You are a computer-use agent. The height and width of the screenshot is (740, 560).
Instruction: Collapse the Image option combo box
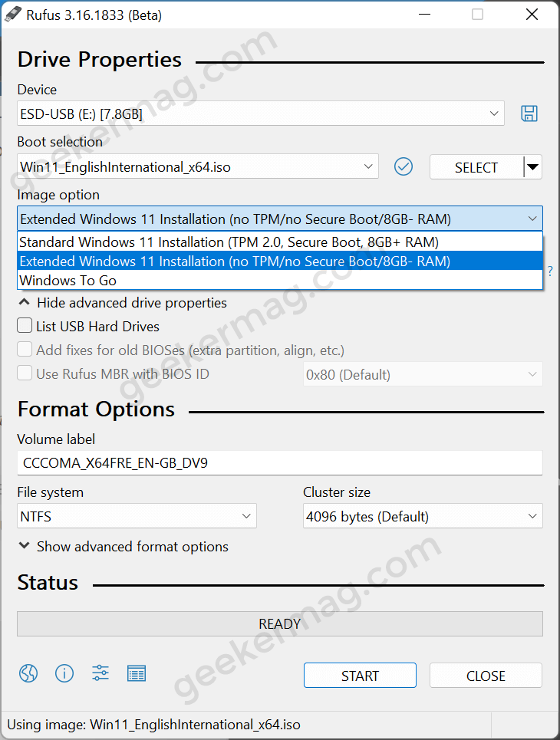(x=280, y=219)
